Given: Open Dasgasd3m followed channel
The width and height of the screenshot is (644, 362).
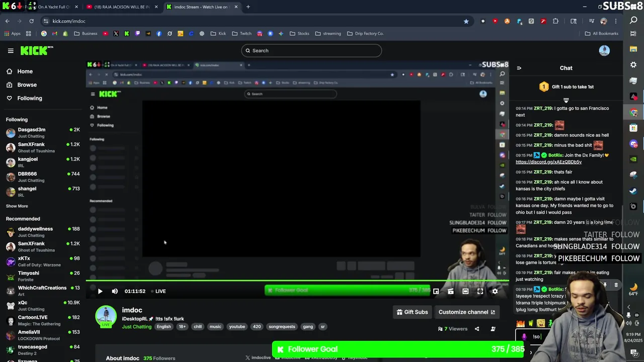Looking at the screenshot, I should pos(43,133).
